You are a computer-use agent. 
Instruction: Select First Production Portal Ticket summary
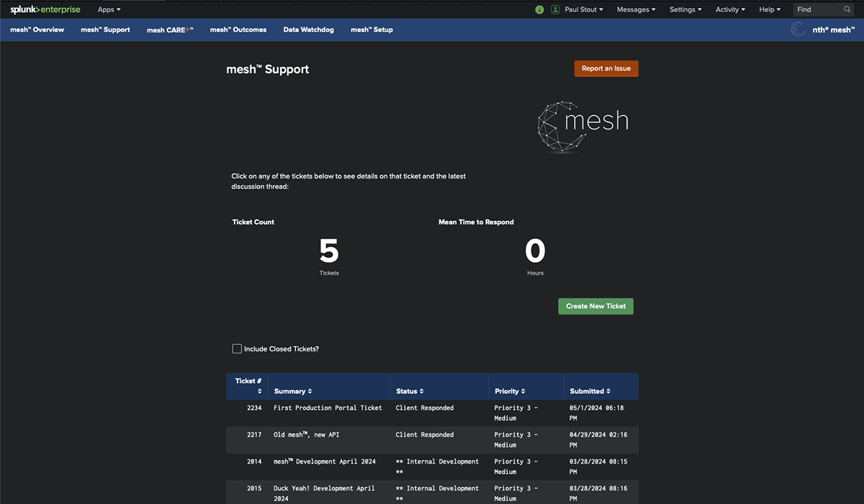pyautogui.click(x=328, y=408)
